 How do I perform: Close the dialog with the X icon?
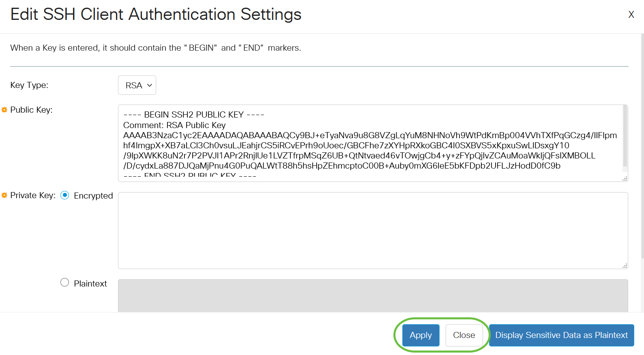631,15
